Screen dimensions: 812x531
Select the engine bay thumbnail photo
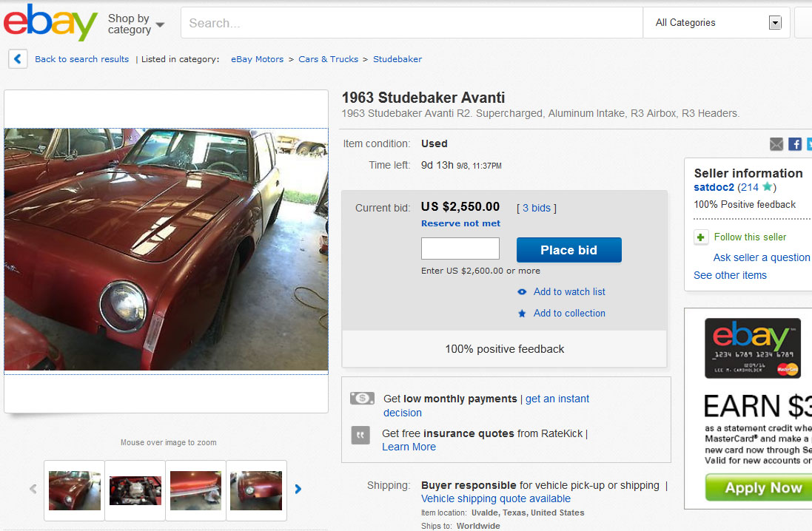pyautogui.click(x=135, y=489)
